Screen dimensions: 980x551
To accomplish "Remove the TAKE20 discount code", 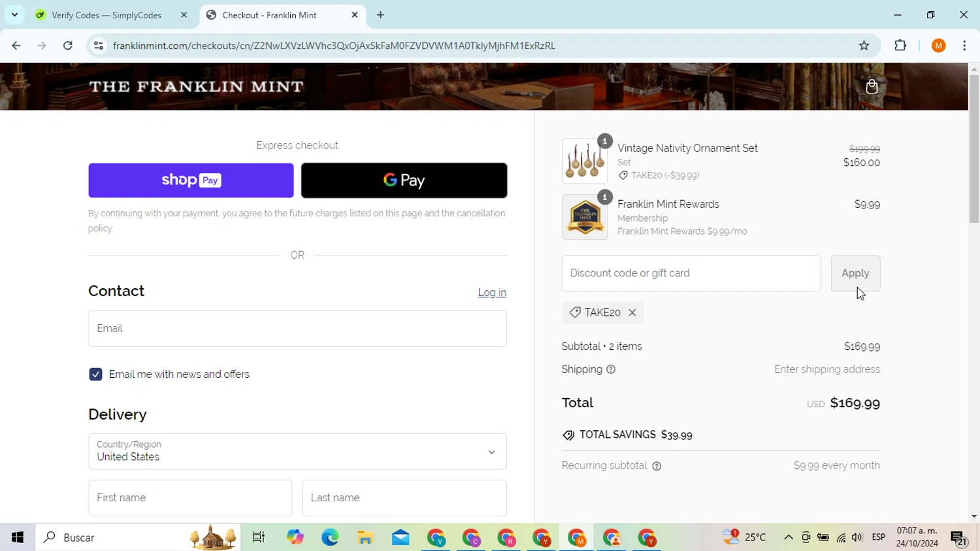I will click(632, 312).
